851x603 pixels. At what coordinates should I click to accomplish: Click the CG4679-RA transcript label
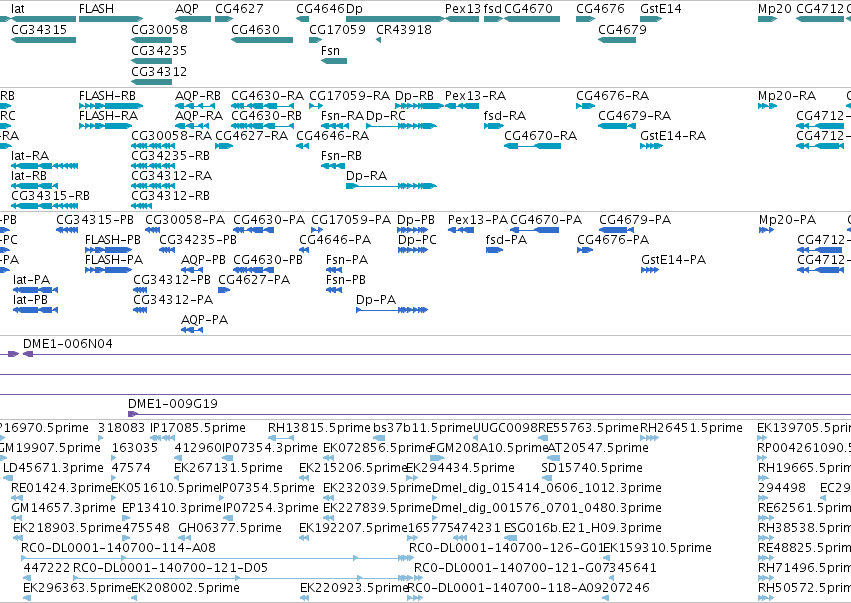click(634, 116)
